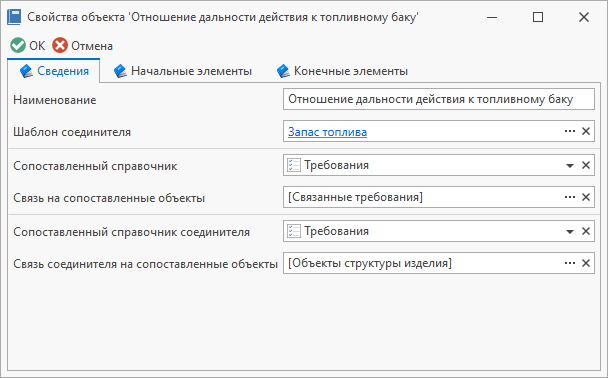Follow the Запас топлива link
608x378 pixels.
pyautogui.click(x=327, y=132)
